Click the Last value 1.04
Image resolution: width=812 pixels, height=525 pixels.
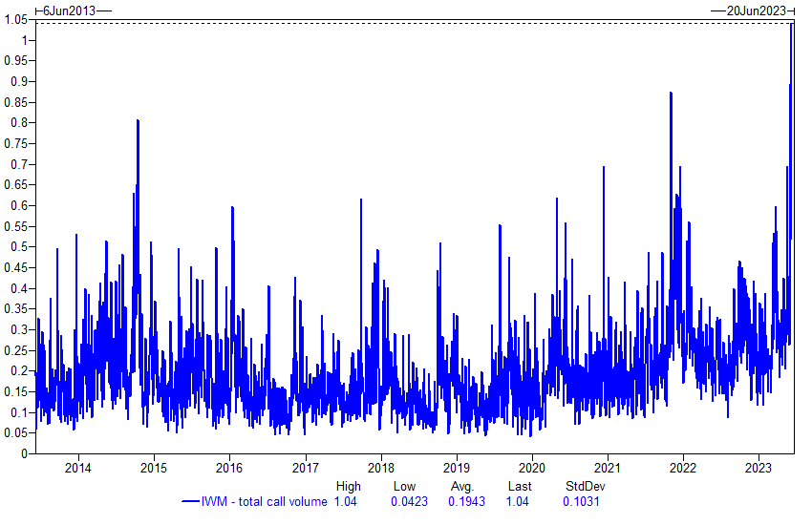[518, 501]
